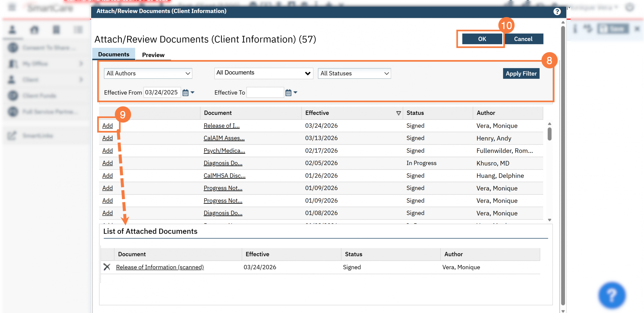Open the Effective From calendar picker
Image resolution: width=644 pixels, height=313 pixels.
[185, 93]
